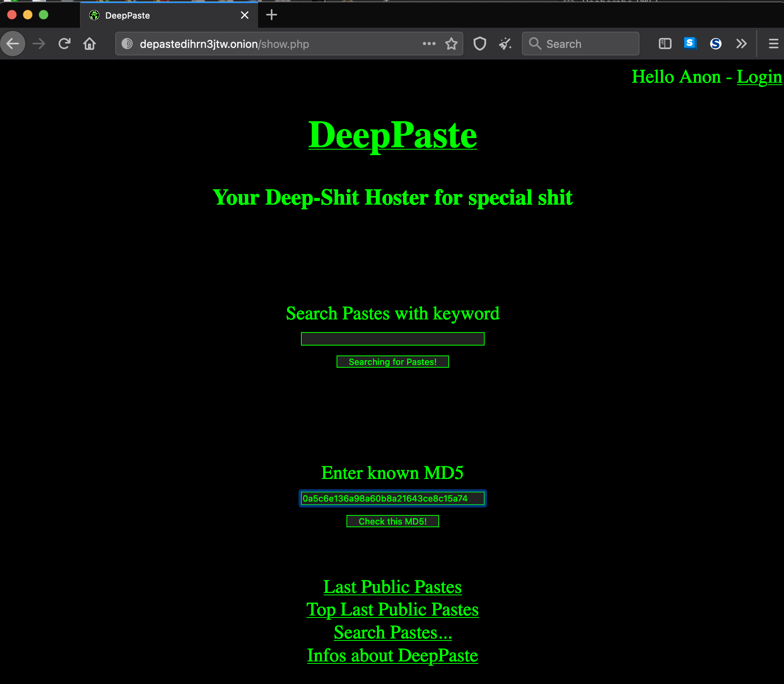Open the blue S extension icon
Viewport: 784px width, 684px height.
click(690, 43)
